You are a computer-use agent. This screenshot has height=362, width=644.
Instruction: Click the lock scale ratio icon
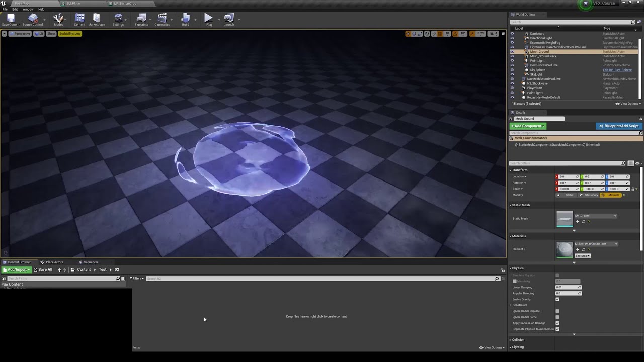click(x=632, y=189)
